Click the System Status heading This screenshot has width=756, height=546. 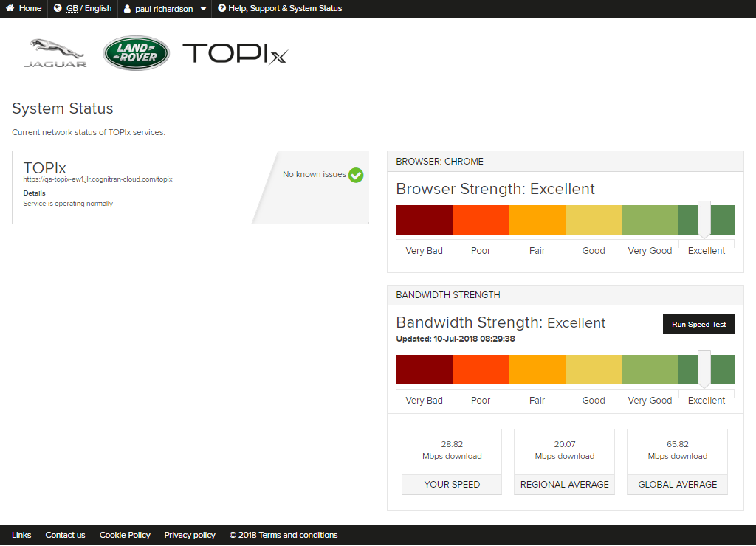pyautogui.click(x=63, y=108)
